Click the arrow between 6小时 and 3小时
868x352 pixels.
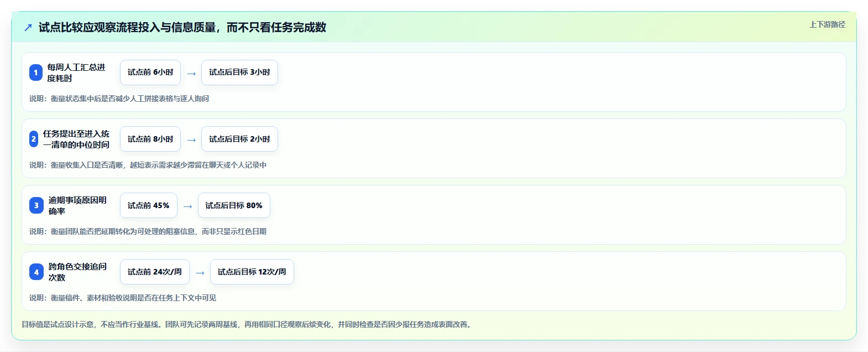click(x=191, y=73)
